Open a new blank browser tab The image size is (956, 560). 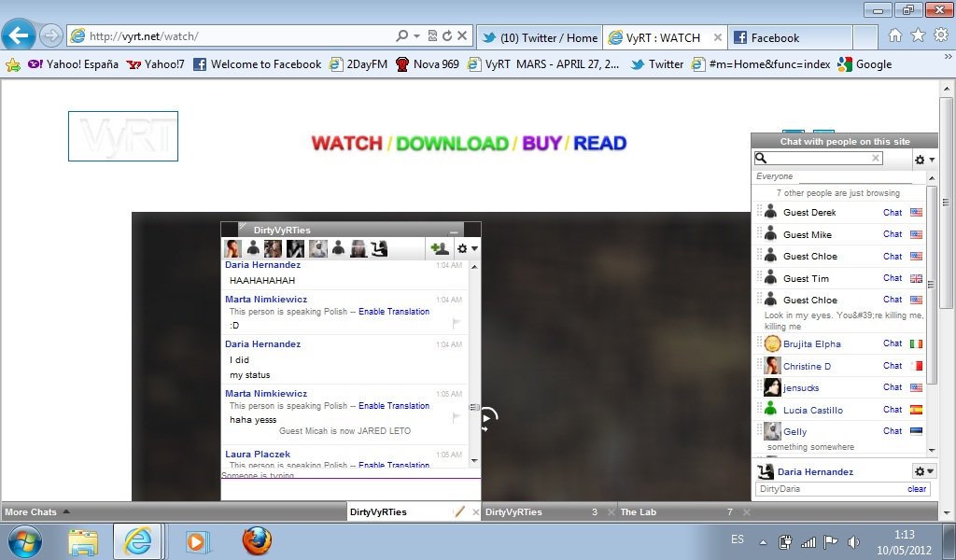click(x=865, y=37)
